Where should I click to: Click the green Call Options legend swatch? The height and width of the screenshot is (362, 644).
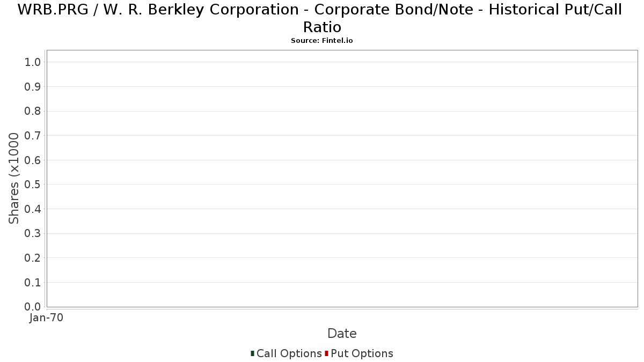point(252,353)
